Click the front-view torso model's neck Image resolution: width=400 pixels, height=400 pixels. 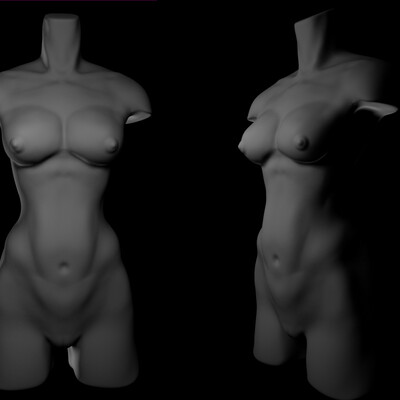click(x=61, y=42)
